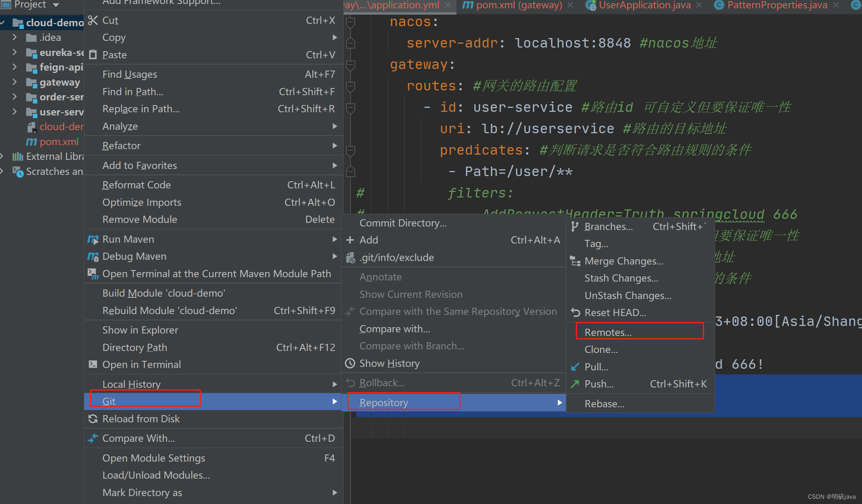Image resolution: width=862 pixels, height=504 pixels.
Task: Toggle fold marker beside gateway line
Action: tap(350, 65)
